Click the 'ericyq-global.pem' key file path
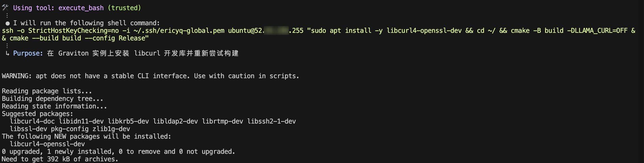The image size is (644, 163). click(192, 31)
